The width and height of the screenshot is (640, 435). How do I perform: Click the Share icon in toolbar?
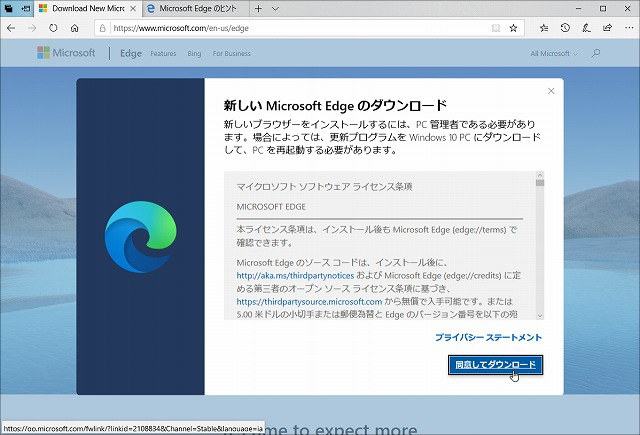pos(605,28)
